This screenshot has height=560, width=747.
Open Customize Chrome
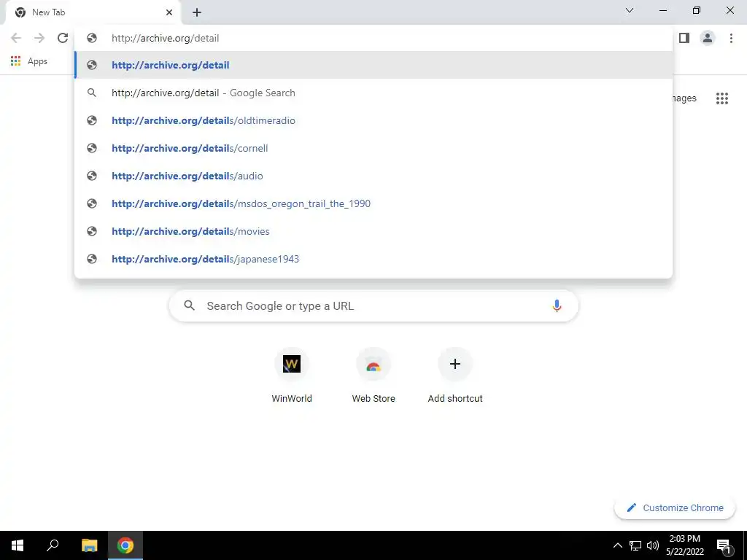coord(675,507)
